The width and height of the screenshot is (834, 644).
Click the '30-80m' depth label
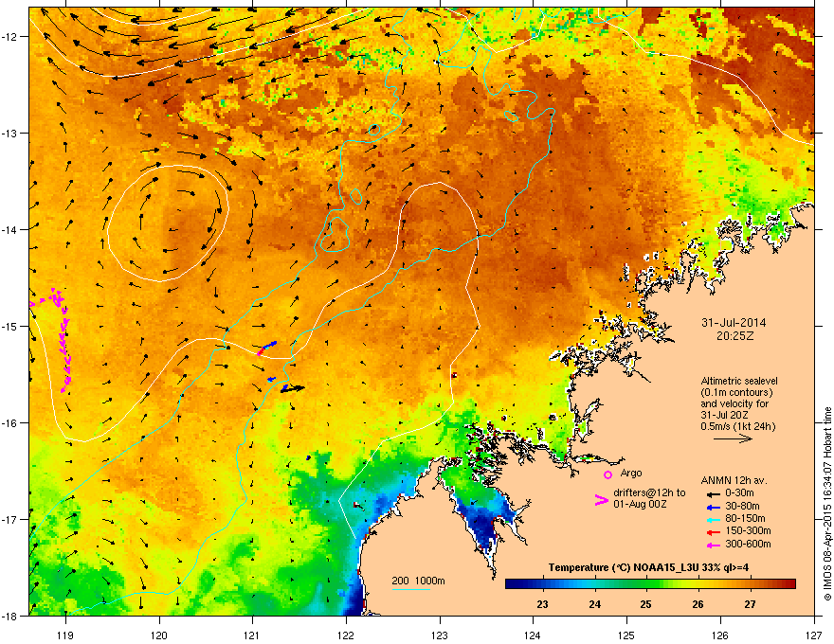pos(742,506)
